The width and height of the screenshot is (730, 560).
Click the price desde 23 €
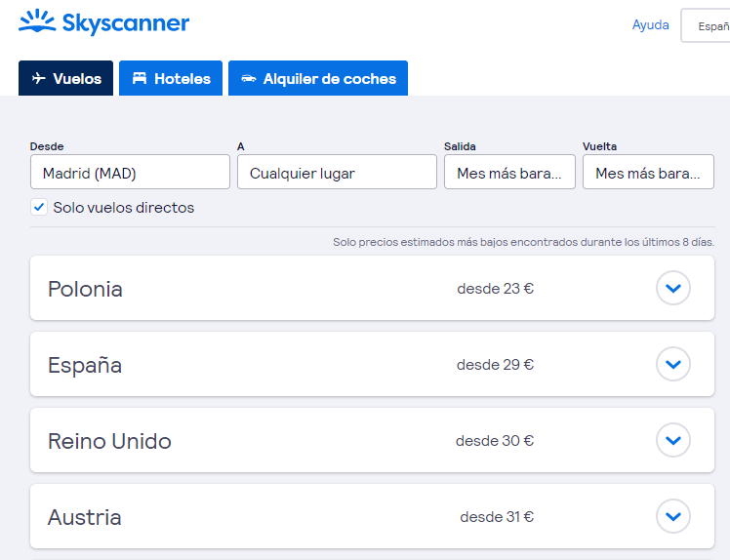tap(496, 289)
